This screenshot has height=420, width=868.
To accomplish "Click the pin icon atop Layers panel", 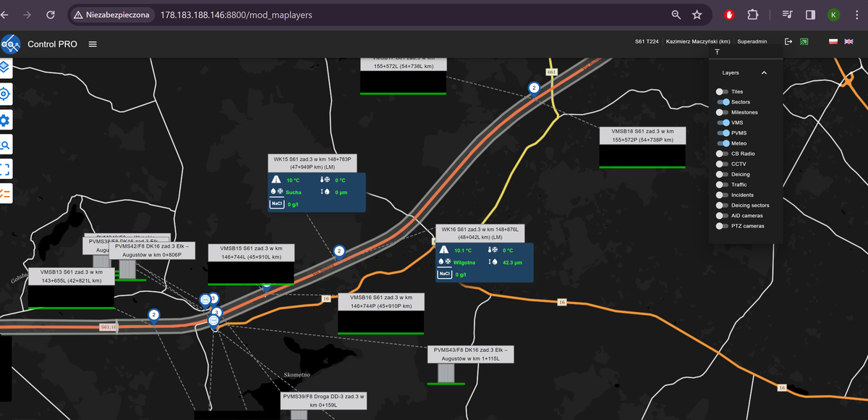I will coord(717,52).
